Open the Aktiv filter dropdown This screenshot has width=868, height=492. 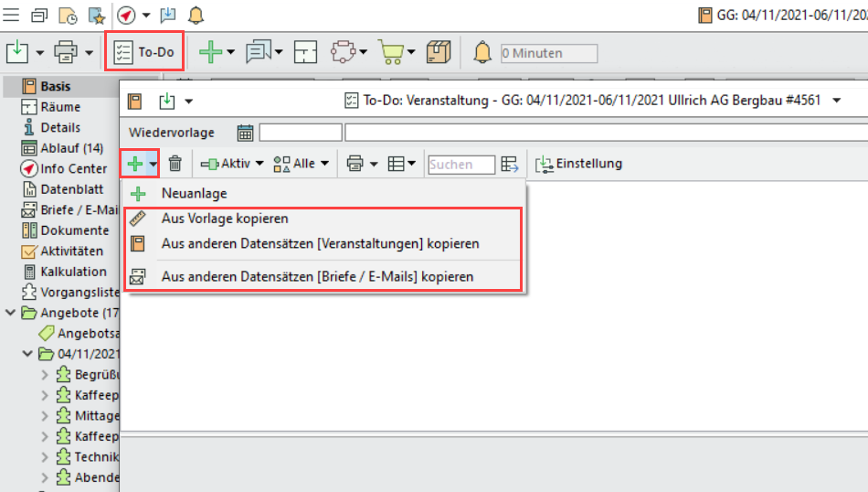pos(232,164)
